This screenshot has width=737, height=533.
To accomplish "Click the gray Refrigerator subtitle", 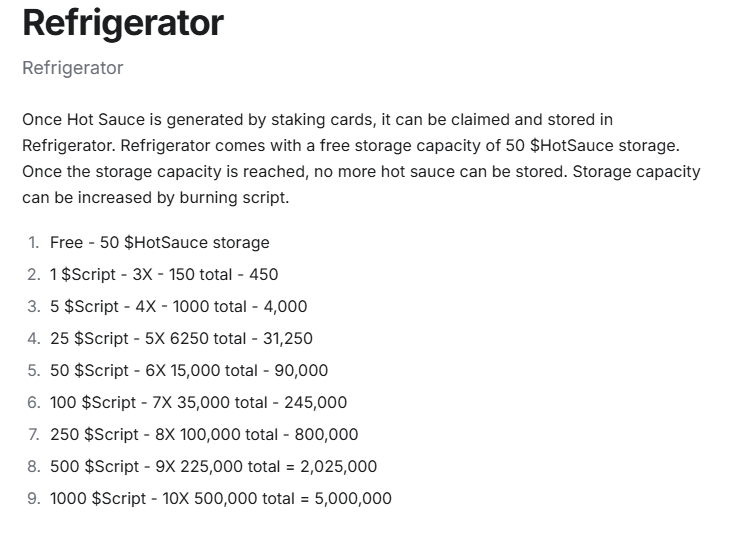I will 73,68.
